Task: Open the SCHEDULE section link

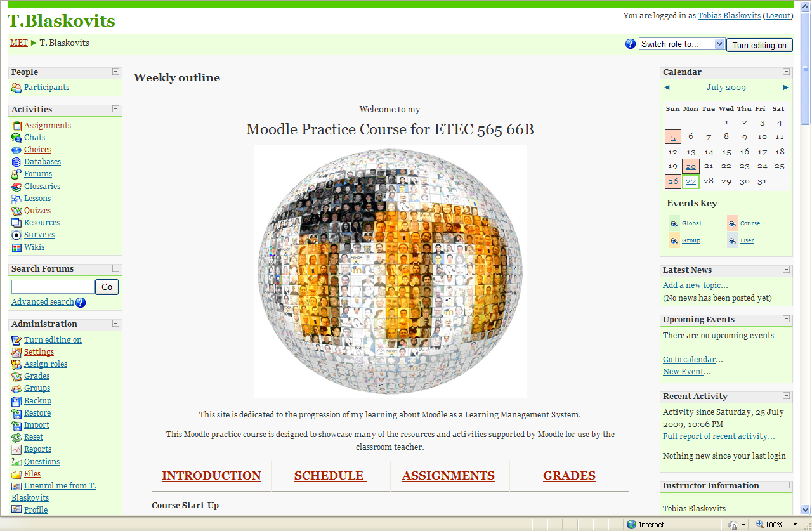Action: pyautogui.click(x=330, y=476)
